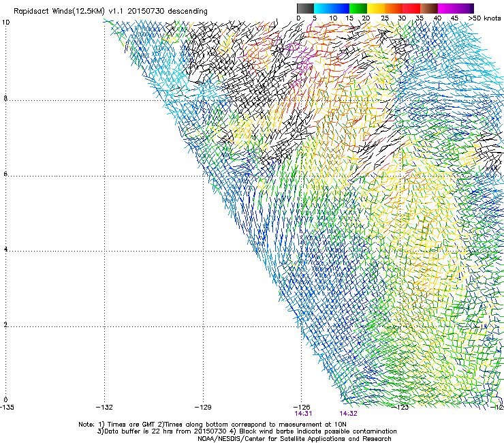Click the -126 longitude axis label
The image size is (504, 443).
pos(302,408)
